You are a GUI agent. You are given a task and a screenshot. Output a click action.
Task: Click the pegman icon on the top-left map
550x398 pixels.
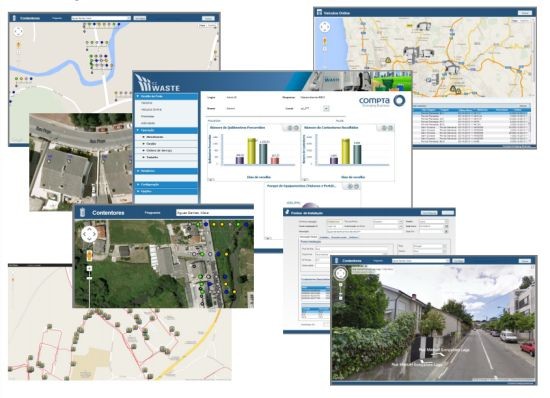click(18, 45)
